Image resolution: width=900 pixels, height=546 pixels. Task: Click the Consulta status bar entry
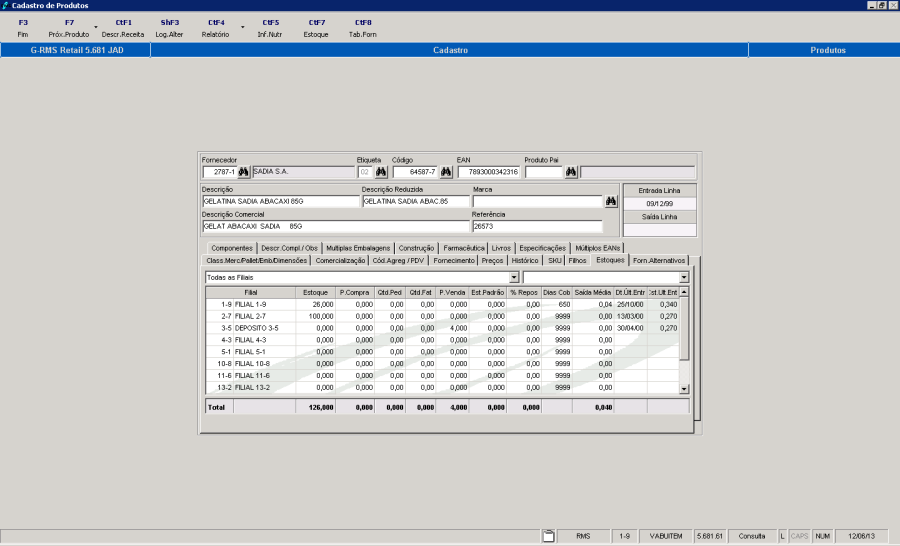(x=752, y=536)
